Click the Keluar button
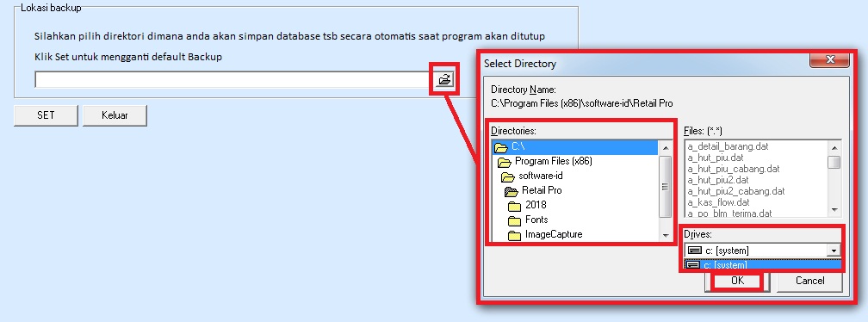The height and width of the screenshot is (322, 868). tap(115, 115)
